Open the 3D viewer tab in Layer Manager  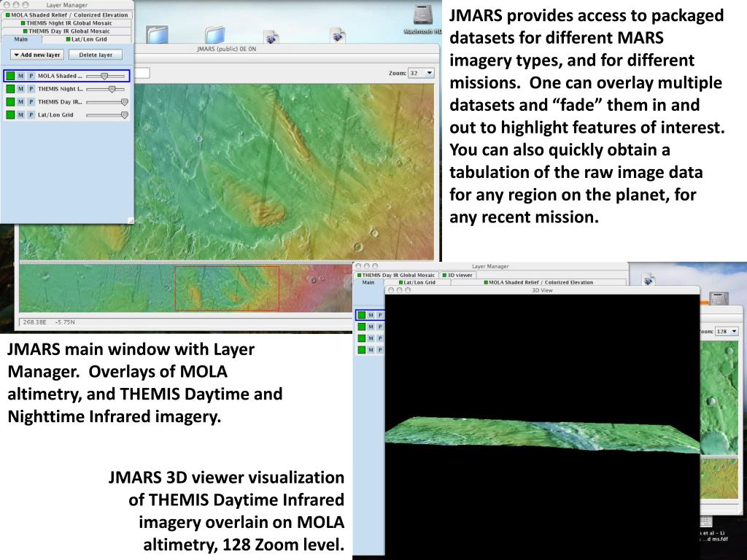457,275
